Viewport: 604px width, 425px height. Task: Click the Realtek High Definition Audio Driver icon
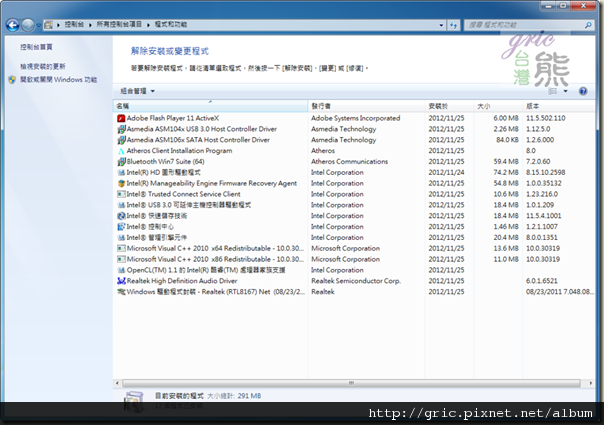click(121, 281)
